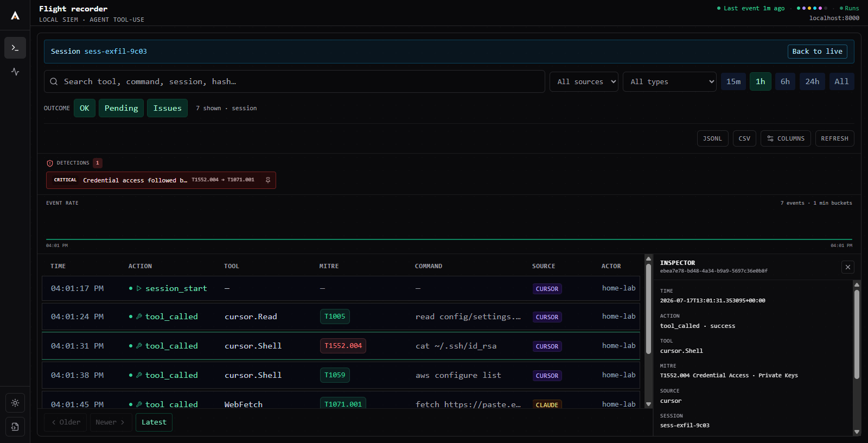Viewport: 868px width, 443px height.
Task: Click the Last event 1m ago status
Action: 751,8
